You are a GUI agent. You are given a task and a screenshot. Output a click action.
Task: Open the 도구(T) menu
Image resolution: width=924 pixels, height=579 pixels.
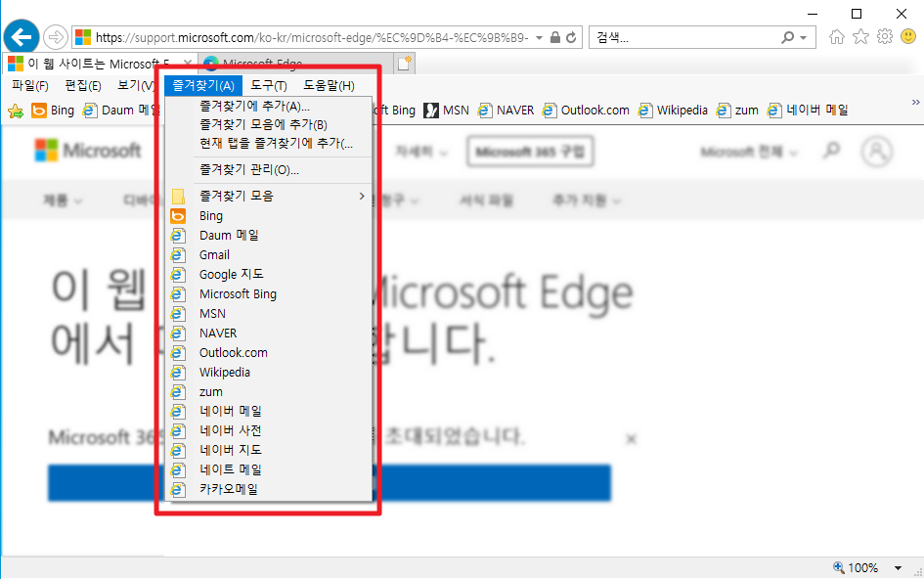tap(269, 85)
